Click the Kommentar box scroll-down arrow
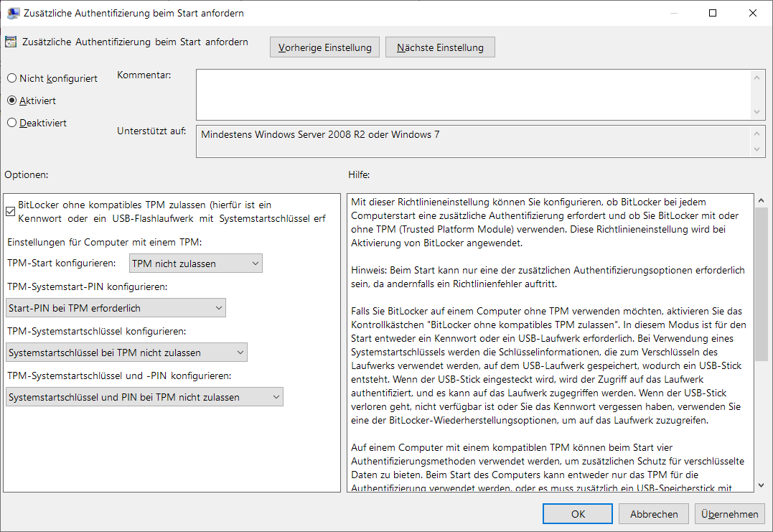 tap(756, 113)
